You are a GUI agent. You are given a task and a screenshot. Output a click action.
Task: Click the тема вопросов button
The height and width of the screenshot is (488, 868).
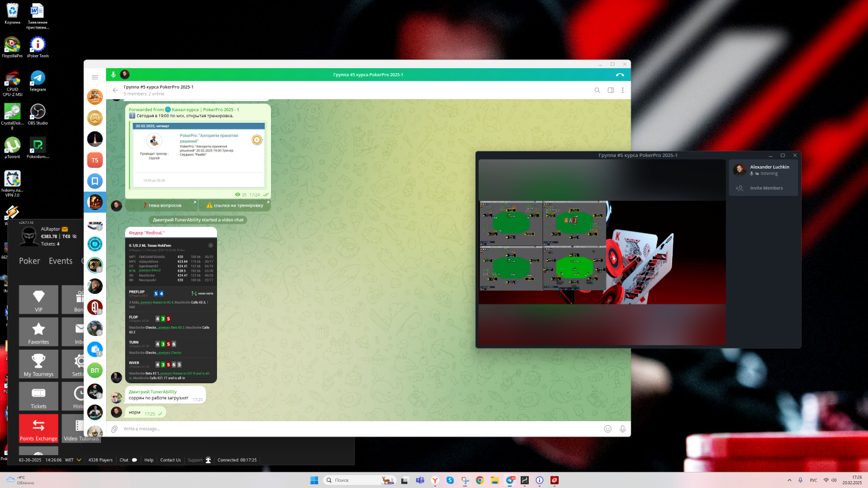pyautogui.click(x=161, y=205)
